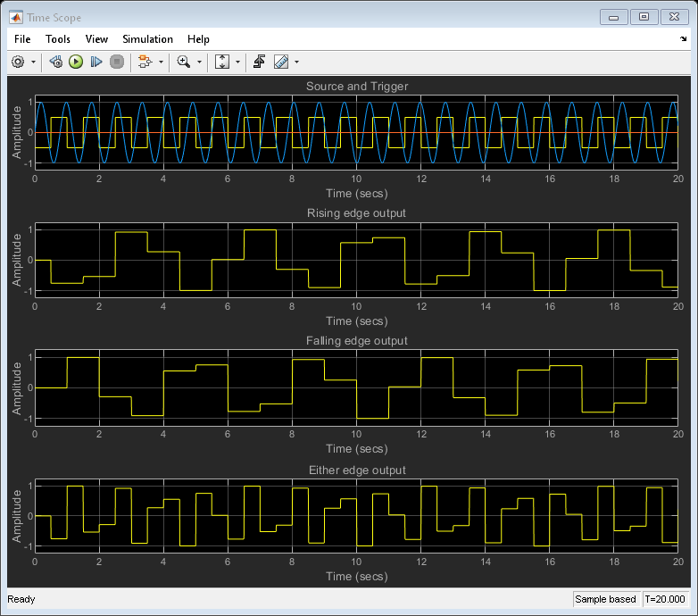Click the 'Ready' status text
Screen dimensions: 698x616
[x=21, y=599]
